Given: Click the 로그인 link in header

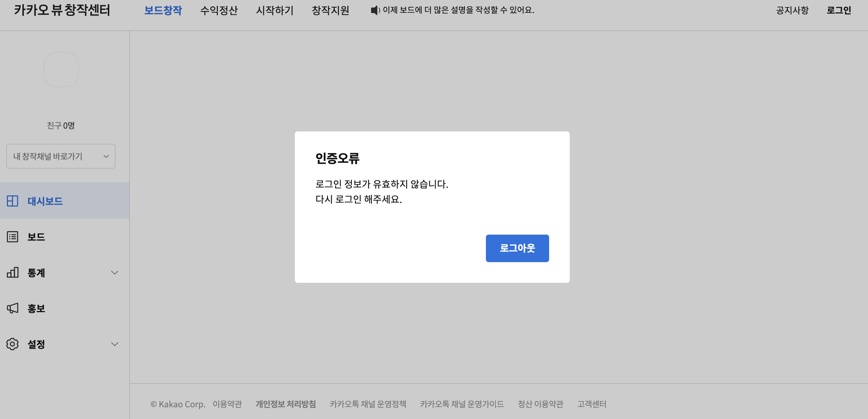Looking at the screenshot, I should click(838, 10).
